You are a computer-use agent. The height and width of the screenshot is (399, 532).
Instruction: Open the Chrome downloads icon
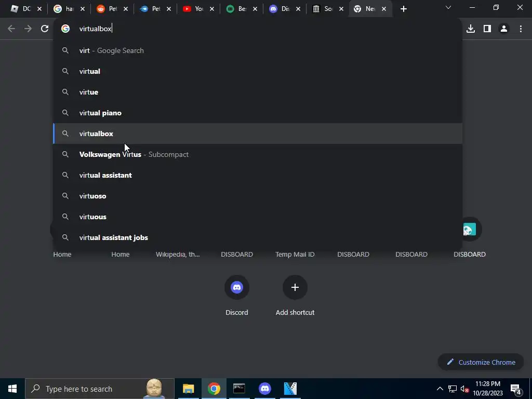471,29
